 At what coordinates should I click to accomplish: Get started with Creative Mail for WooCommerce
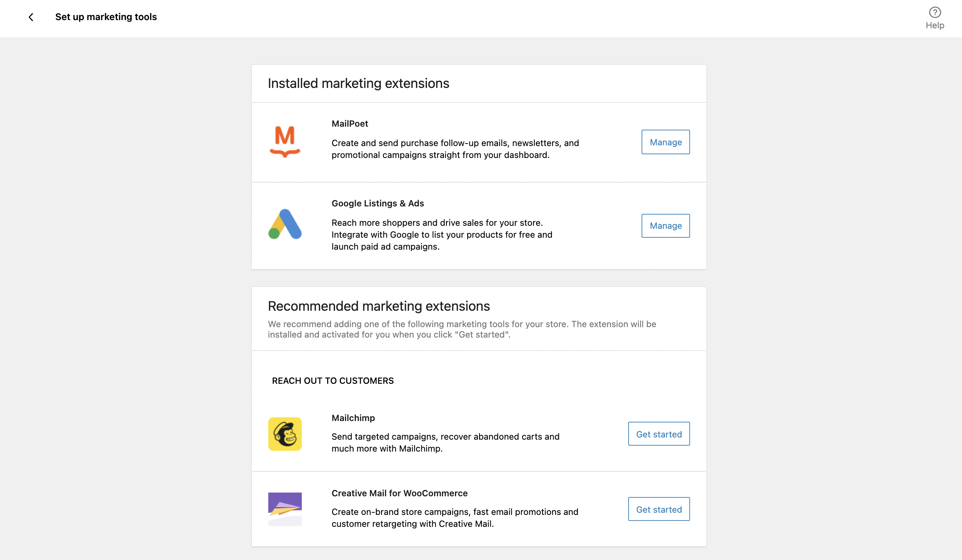[x=658, y=509]
